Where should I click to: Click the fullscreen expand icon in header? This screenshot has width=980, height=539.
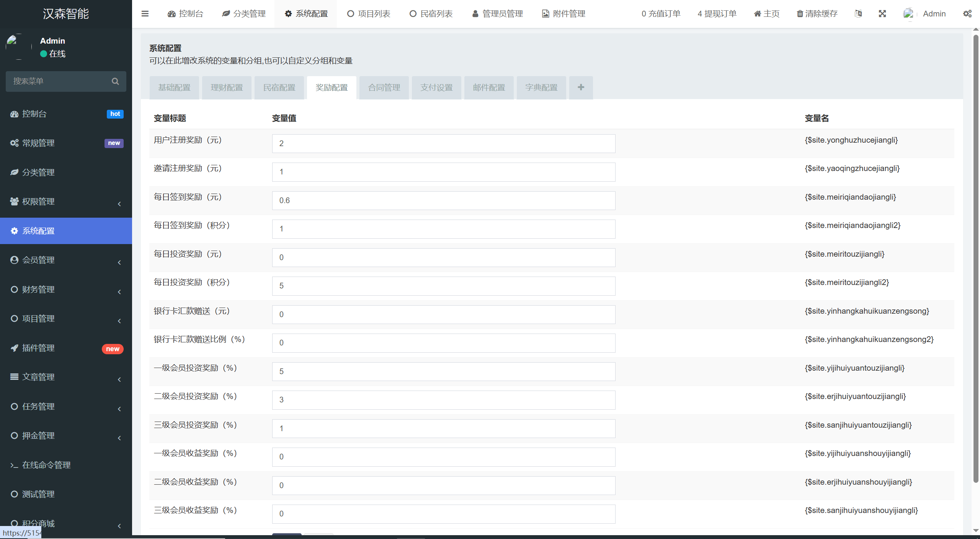click(x=882, y=14)
